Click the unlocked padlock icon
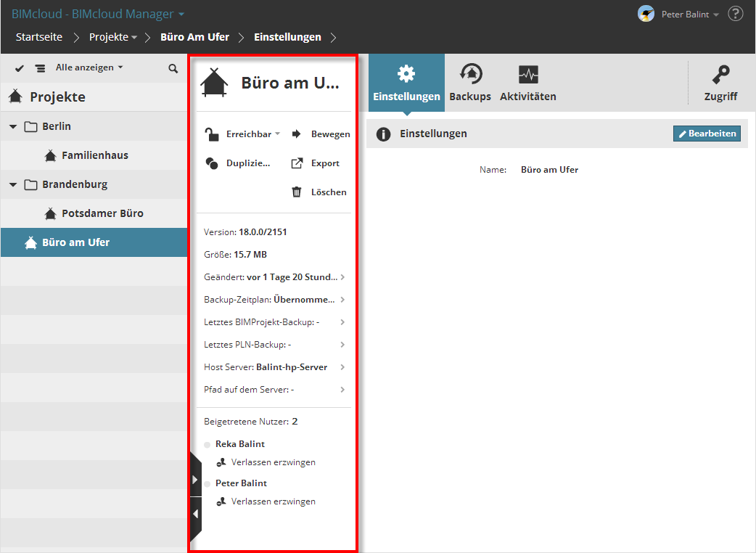This screenshot has height=553, width=756. click(212, 134)
